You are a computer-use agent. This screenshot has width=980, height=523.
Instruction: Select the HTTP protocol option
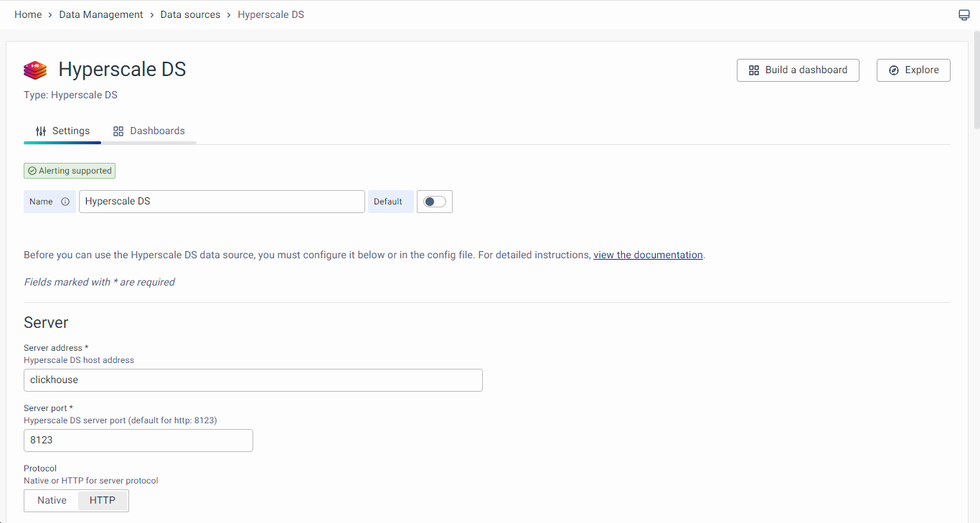(103, 500)
